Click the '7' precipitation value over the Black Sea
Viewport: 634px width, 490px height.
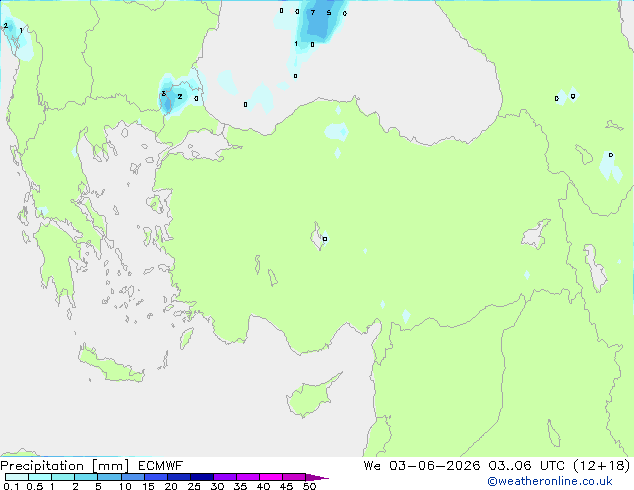click(x=313, y=13)
